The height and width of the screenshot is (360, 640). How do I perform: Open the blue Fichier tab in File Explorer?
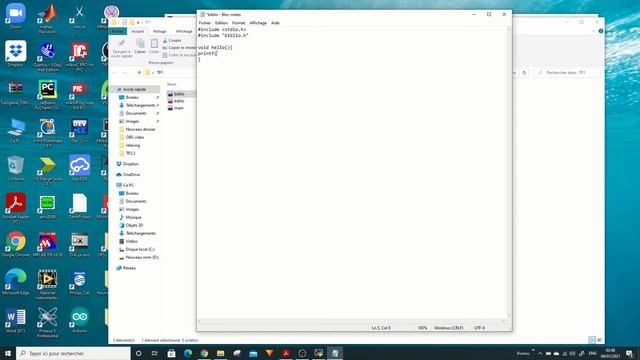coord(118,31)
